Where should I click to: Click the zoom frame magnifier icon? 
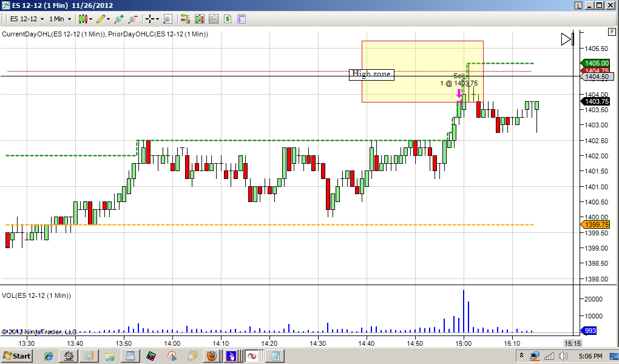point(167,19)
